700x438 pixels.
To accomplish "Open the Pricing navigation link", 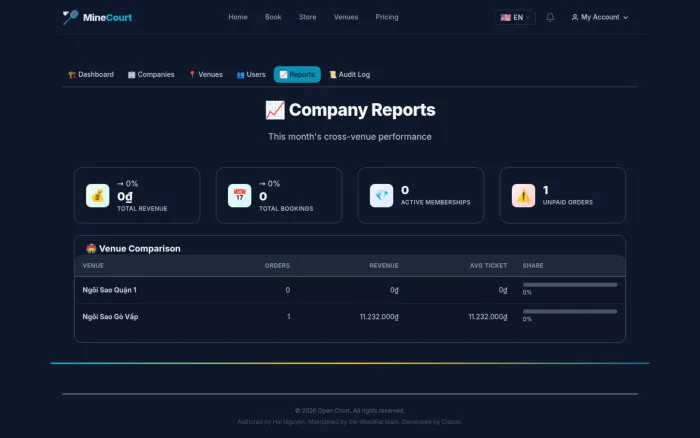I will pos(387,17).
